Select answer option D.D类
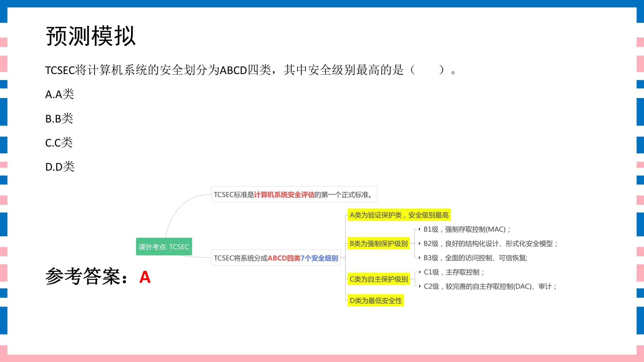The width and height of the screenshot is (644, 362). (60, 166)
